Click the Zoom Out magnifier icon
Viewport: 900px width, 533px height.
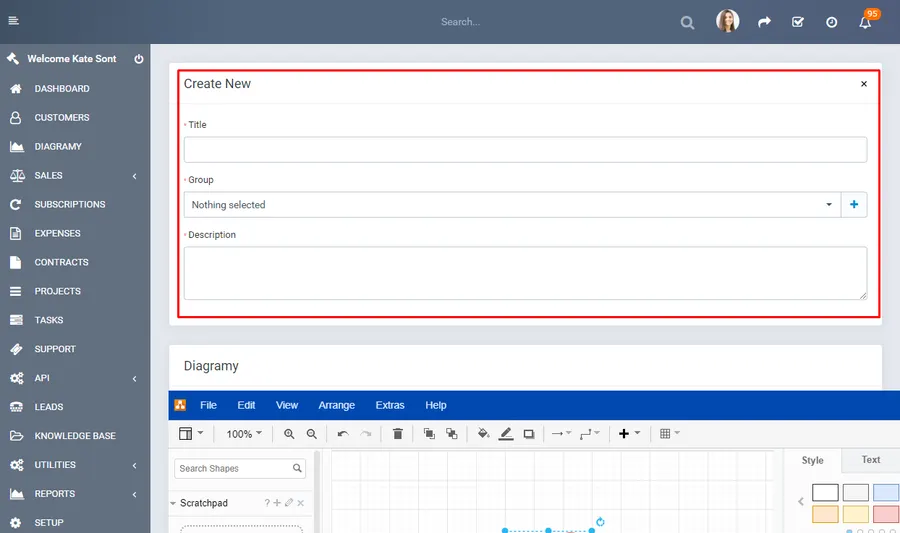click(x=312, y=434)
